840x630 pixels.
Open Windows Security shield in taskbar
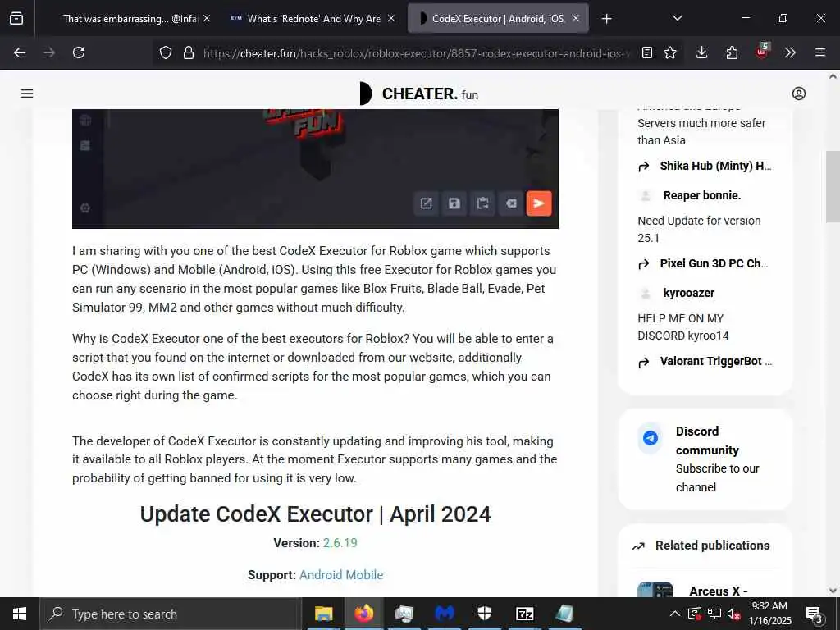484,614
